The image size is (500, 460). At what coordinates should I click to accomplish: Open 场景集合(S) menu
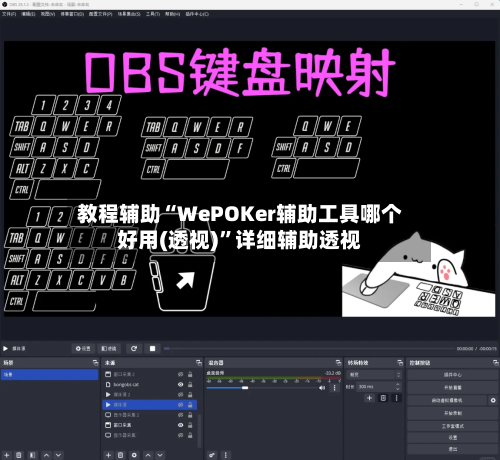pos(129,14)
